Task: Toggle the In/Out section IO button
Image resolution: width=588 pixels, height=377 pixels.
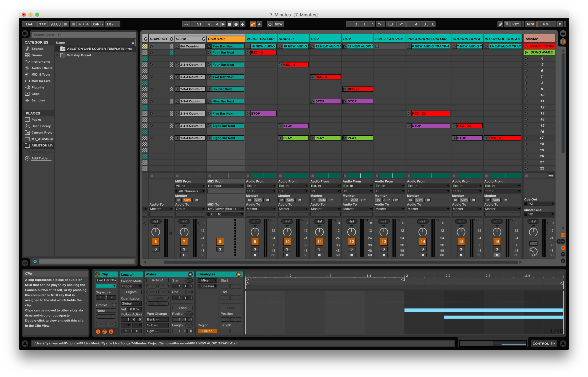Action: tap(563, 235)
